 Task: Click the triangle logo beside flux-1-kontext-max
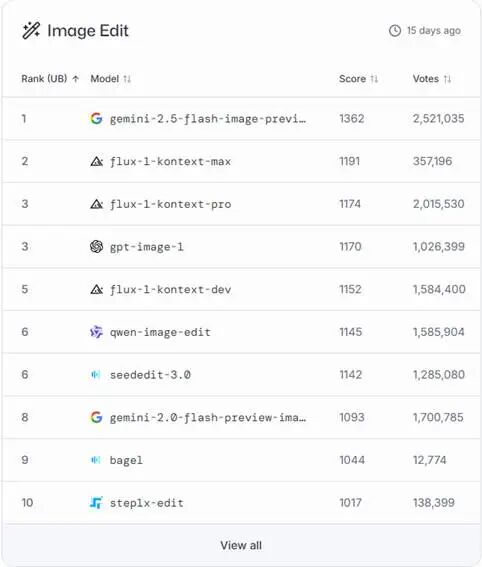(x=96, y=161)
